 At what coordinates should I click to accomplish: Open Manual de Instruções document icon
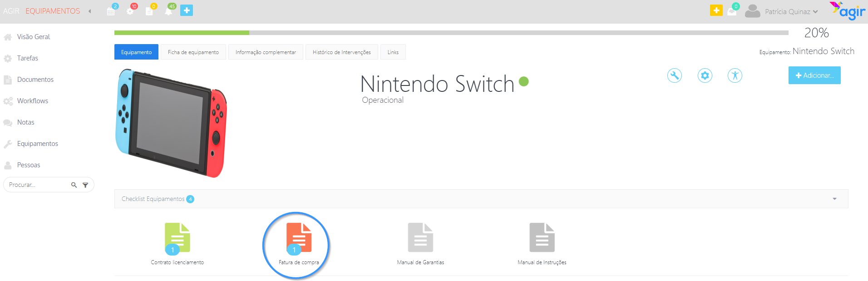[x=542, y=237]
